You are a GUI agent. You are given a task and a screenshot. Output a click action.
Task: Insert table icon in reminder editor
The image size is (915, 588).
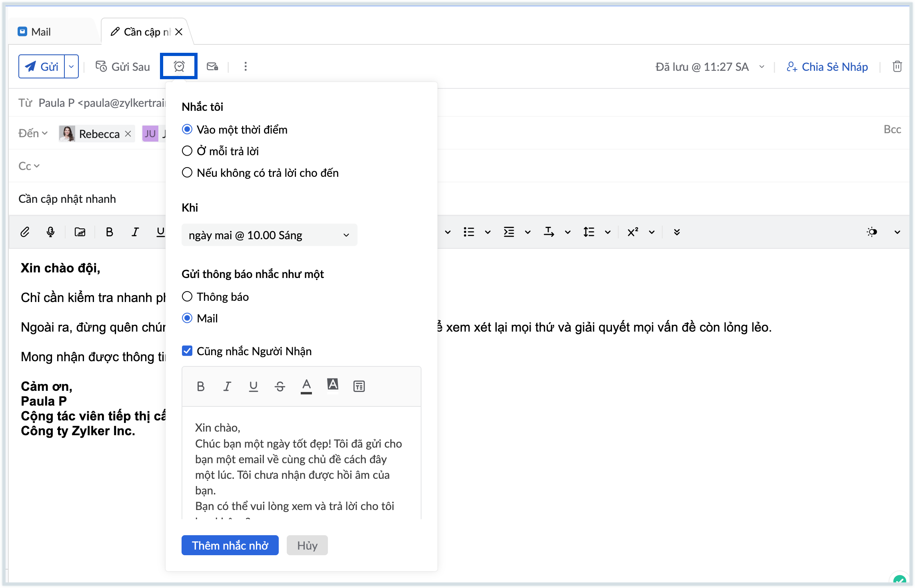[x=359, y=386]
